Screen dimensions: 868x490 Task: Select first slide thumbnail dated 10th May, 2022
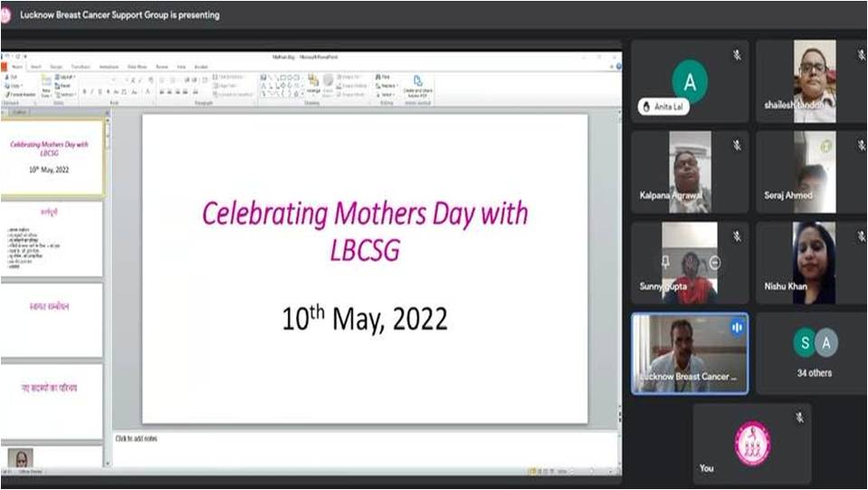pos(51,158)
